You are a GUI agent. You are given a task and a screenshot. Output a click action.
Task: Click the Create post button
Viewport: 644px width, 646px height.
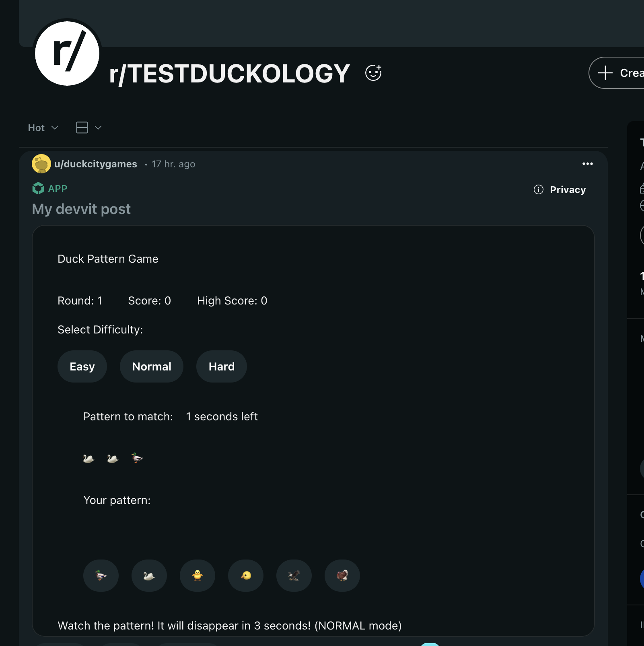pyautogui.click(x=617, y=73)
